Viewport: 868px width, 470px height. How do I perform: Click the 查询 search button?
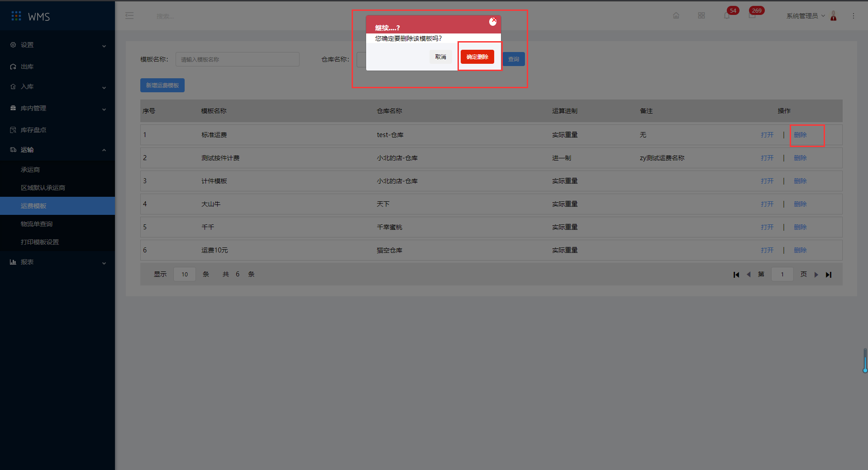(x=514, y=59)
